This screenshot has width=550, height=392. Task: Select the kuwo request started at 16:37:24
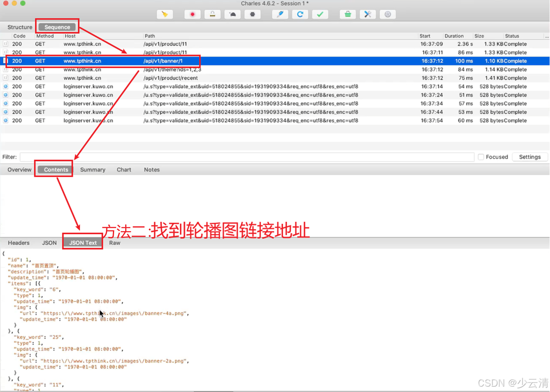click(x=275, y=95)
